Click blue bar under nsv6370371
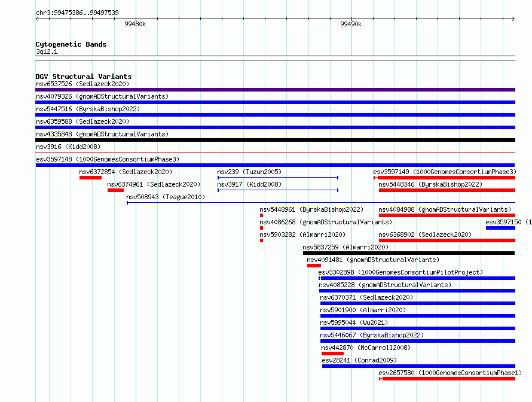Viewport: 532px width, 402px height. [418, 303]
